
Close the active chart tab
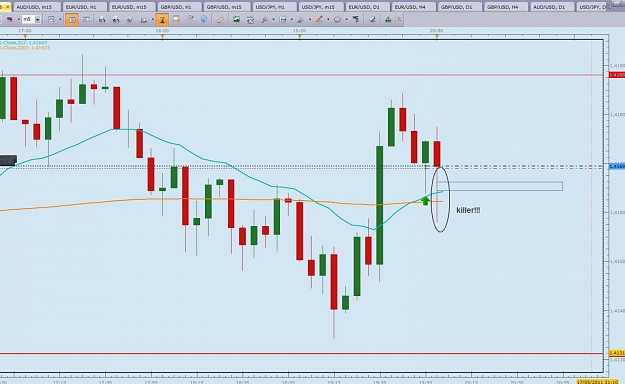(8, 7)
